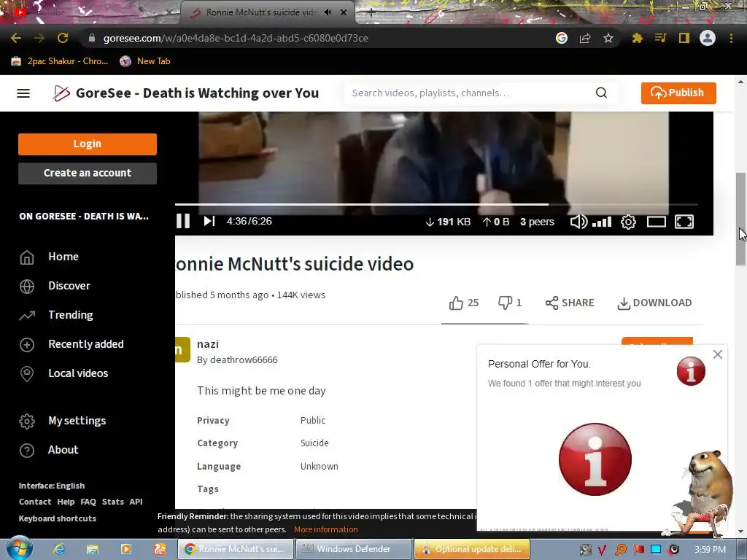Viewport: 747px width, 560px height.
Task: Open Chrome side panel icon
Action: click(684, 38)
